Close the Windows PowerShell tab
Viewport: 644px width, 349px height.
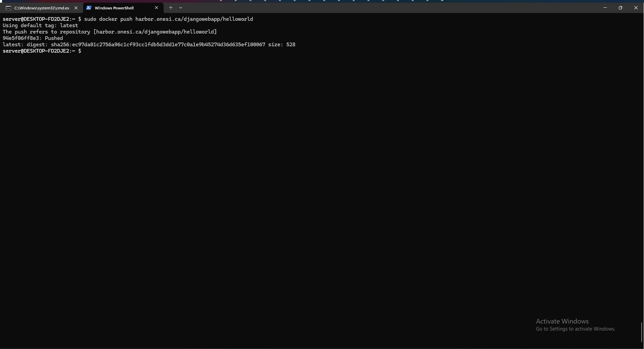click(x=156, y=8)
